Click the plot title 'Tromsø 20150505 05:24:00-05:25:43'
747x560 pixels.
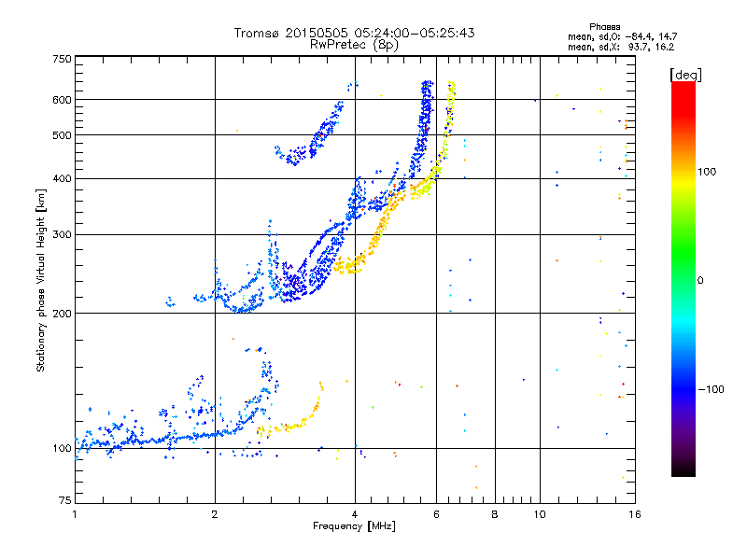(354, 33)
